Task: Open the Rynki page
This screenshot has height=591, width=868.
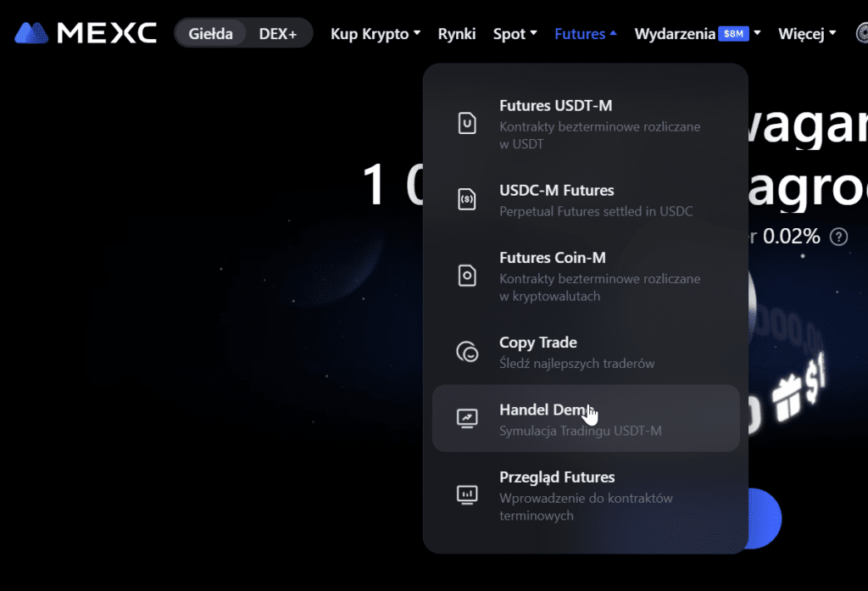Action: 457,34
